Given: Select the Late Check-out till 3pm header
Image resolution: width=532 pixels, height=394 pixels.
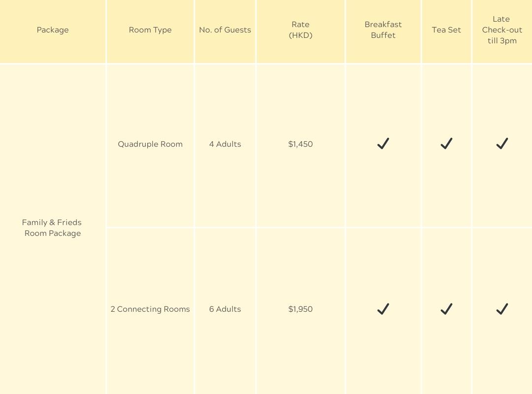Looking at the screenshot, I should coord(502,30).
